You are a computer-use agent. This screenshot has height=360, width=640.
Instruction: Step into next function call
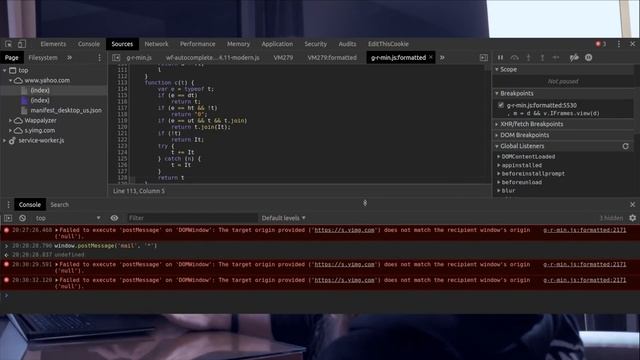[529, 58]
